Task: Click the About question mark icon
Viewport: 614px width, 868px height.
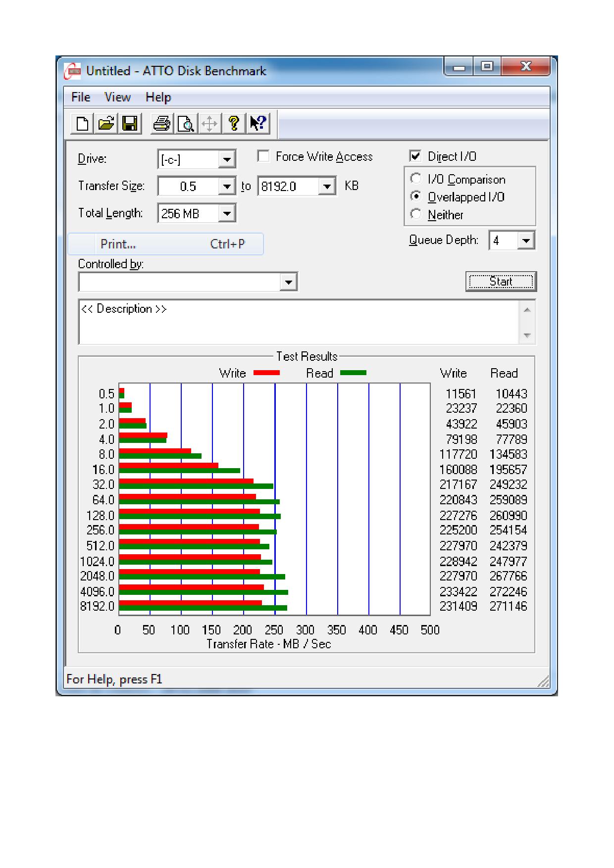Action: tap(234, 123)
